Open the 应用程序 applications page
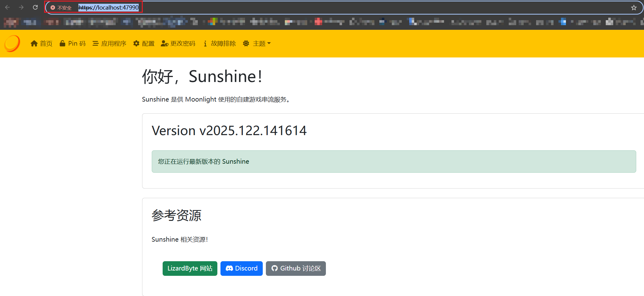Screen dimensions: 644x296 pyautogui.click(x=109, y=43)
